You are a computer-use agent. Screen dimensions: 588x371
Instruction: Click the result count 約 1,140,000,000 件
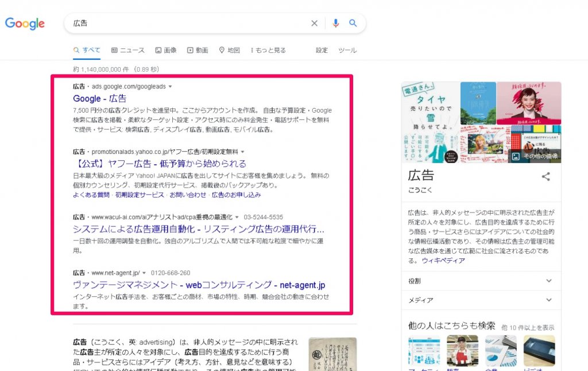pos(101,69)
